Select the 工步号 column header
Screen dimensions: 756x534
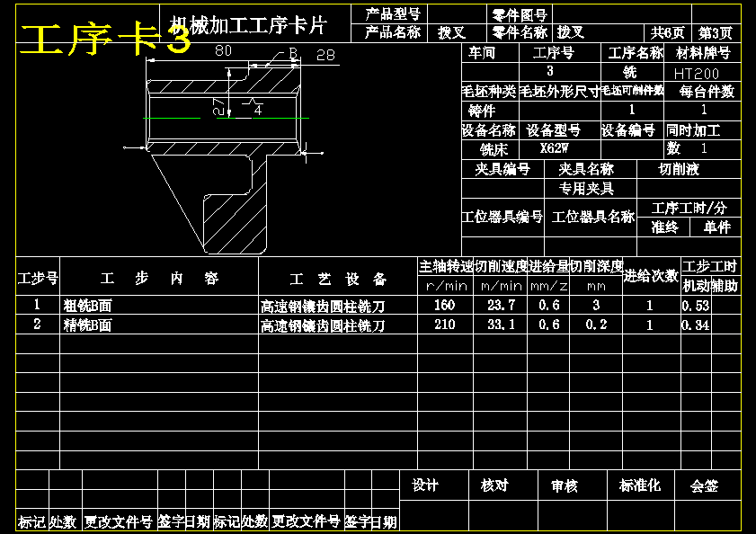[x=38, y=279]
